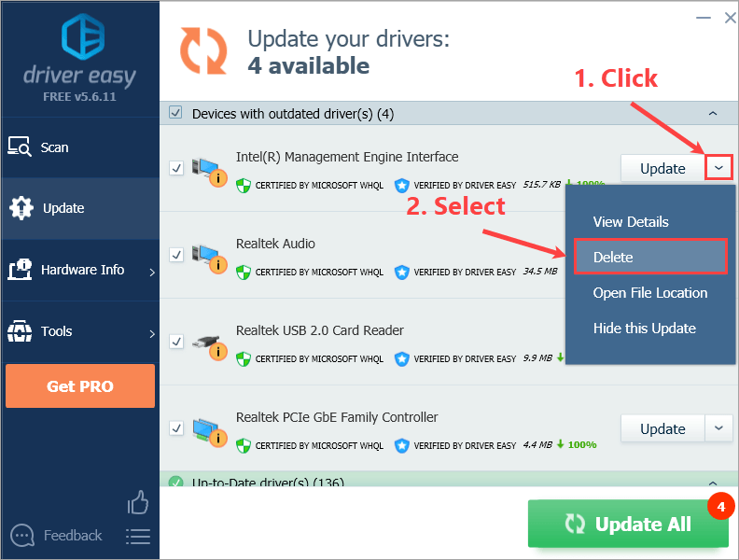Click the thumbs-up like icon
Screen dimensions: 739x560
pyautogui.click(x=137, y=502)
